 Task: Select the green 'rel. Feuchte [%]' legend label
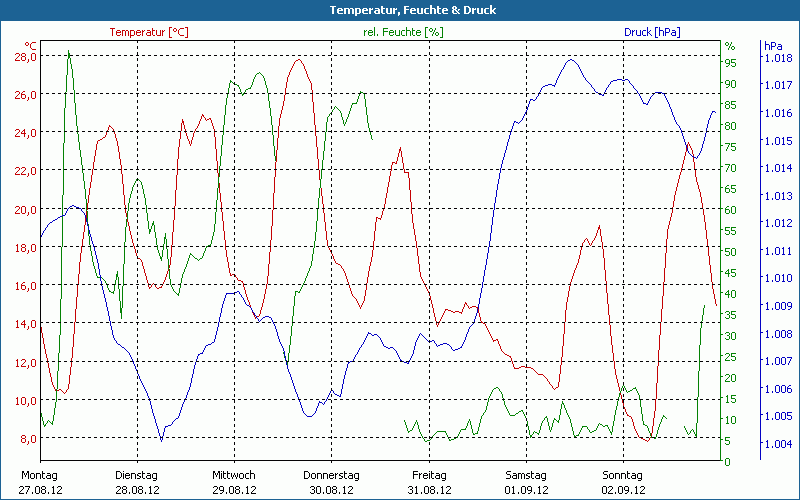point(402,32)
